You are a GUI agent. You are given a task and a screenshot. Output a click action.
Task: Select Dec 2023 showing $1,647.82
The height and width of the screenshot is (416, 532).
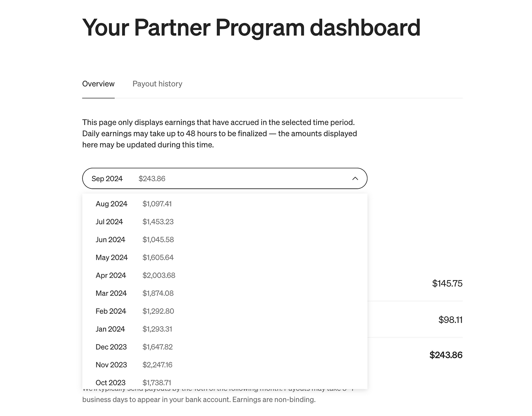point(133,347)
